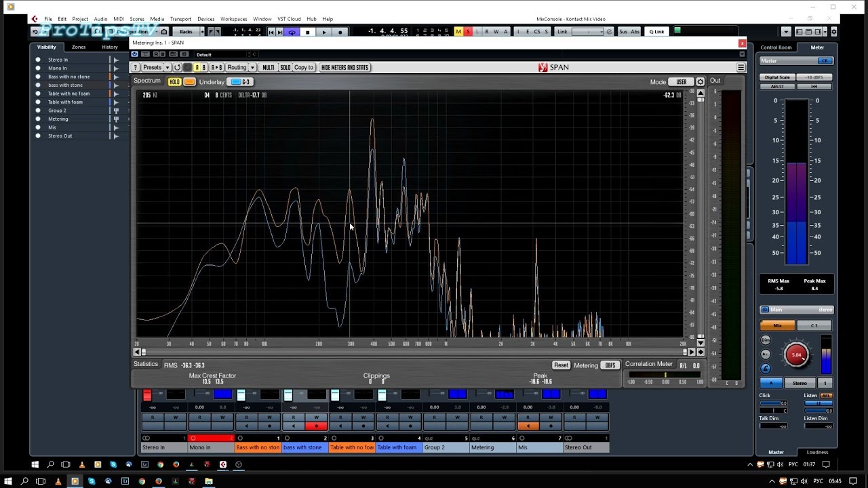Click the Digital Scale button in Meter panel
Image resolution: width=868 pixels, height=488 pixels.
click(x=777, y=77)
